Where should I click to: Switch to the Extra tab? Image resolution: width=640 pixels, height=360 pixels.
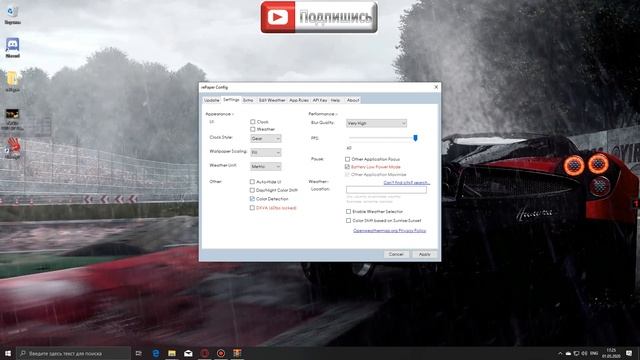[x=248, y=100]
